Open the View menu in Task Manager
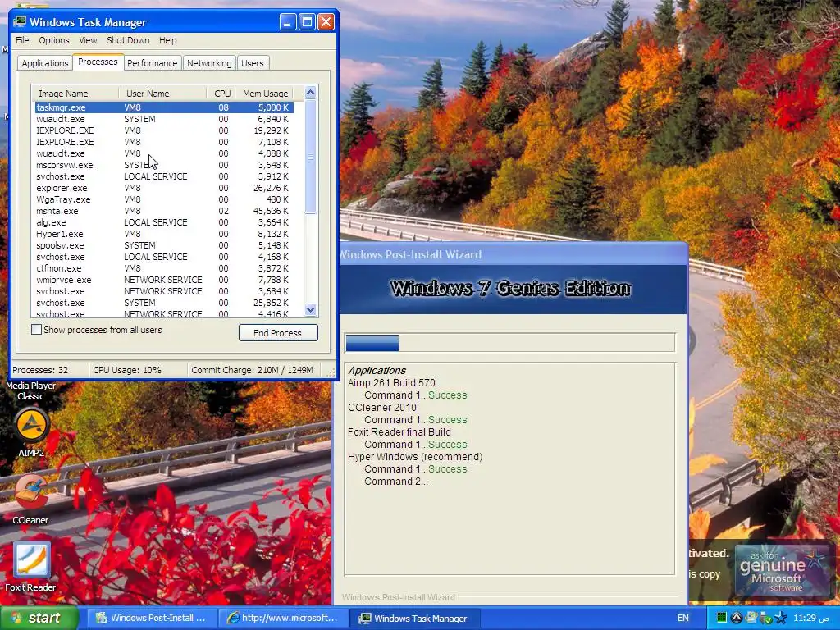The image size is (840, 630). tap(88, 40)
